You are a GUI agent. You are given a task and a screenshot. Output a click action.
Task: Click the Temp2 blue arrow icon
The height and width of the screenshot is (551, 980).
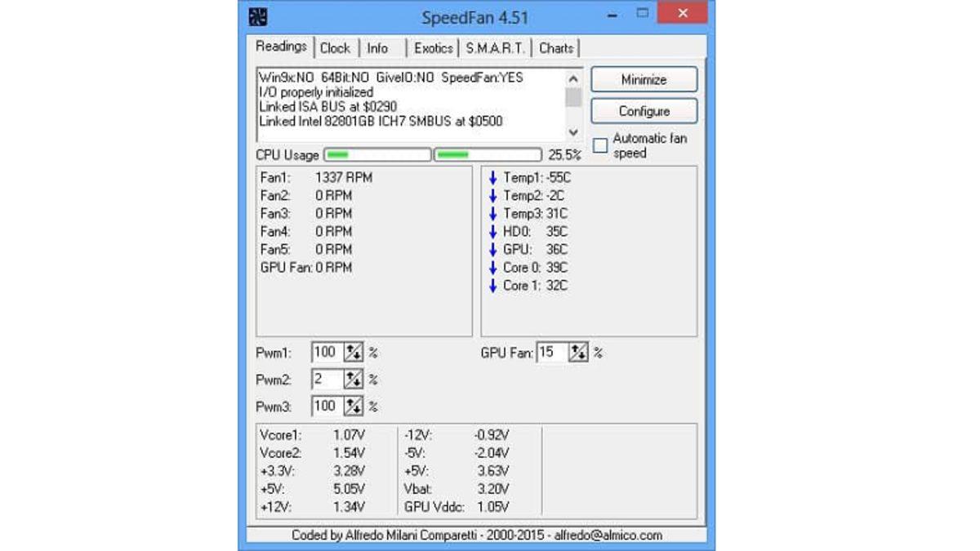pos(492,196)
